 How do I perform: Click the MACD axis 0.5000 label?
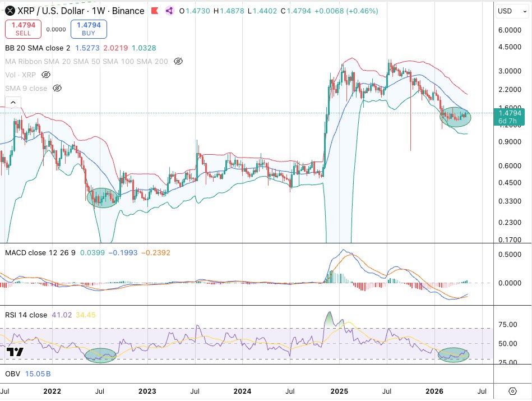coord(510,254)
